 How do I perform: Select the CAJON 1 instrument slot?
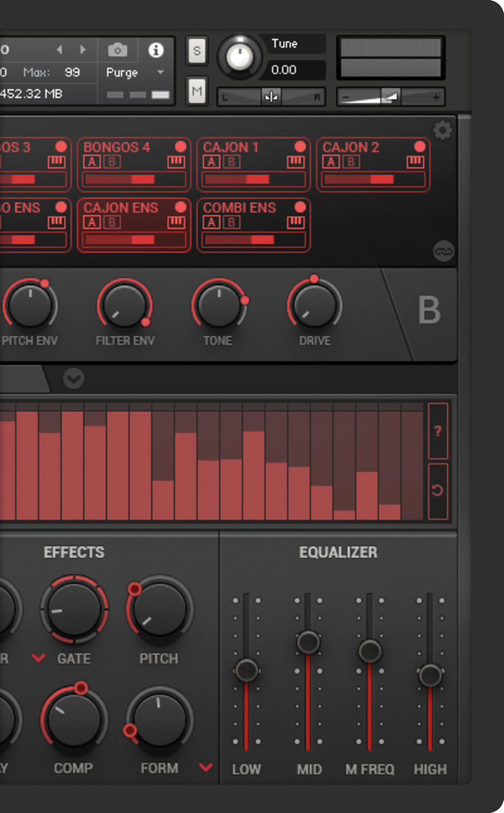(254, 165)
